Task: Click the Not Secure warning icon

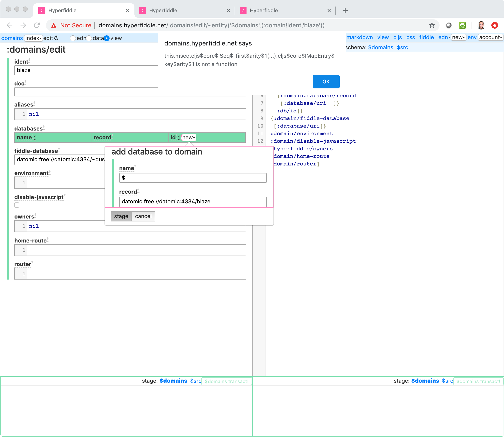Action: point(54,25)
